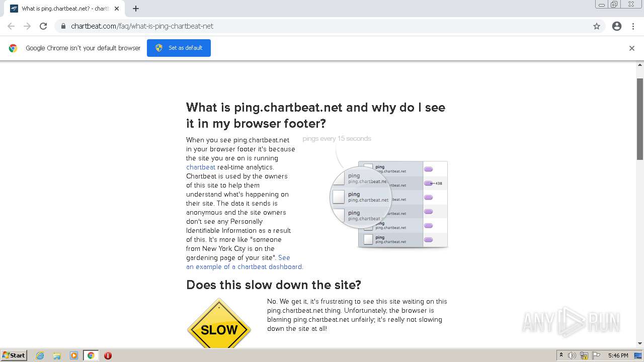Open 'See an example of a chartbeat dashboard' link
Image resolution: width=644 pixels, height=362 pixels.
tap(245, 262)
